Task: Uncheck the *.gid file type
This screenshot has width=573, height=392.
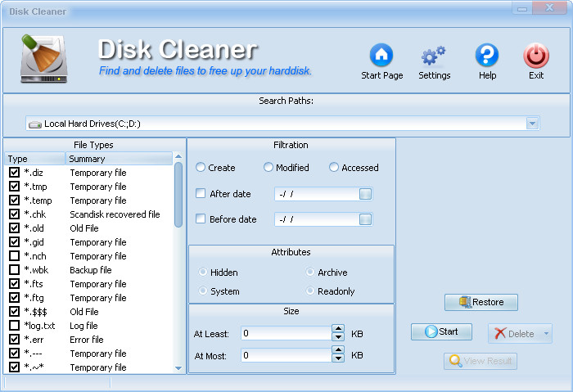Action: pos(14,241)
